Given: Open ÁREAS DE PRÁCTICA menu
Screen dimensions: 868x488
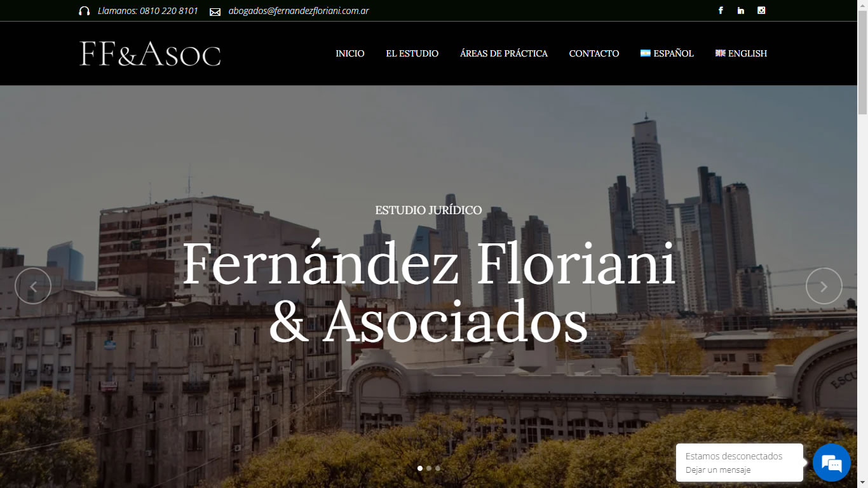Looking at the screenshot, I should pyautogui.click(x=504, y=53).
